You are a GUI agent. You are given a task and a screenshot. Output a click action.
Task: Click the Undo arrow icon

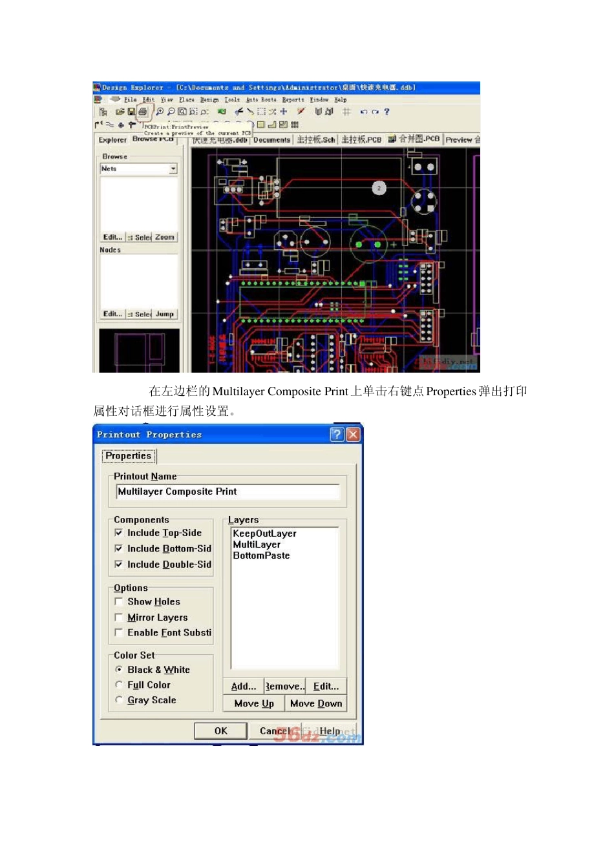[x=364, y=112]
